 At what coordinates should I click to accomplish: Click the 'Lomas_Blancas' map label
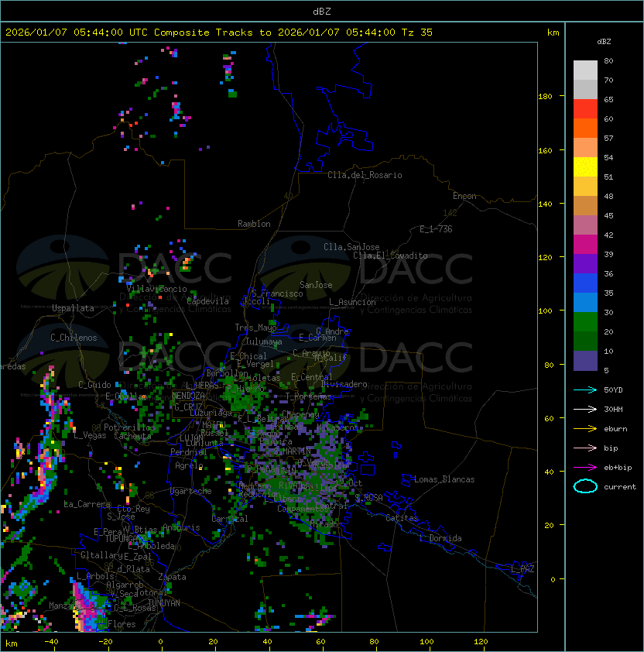[x=444, y=479]
